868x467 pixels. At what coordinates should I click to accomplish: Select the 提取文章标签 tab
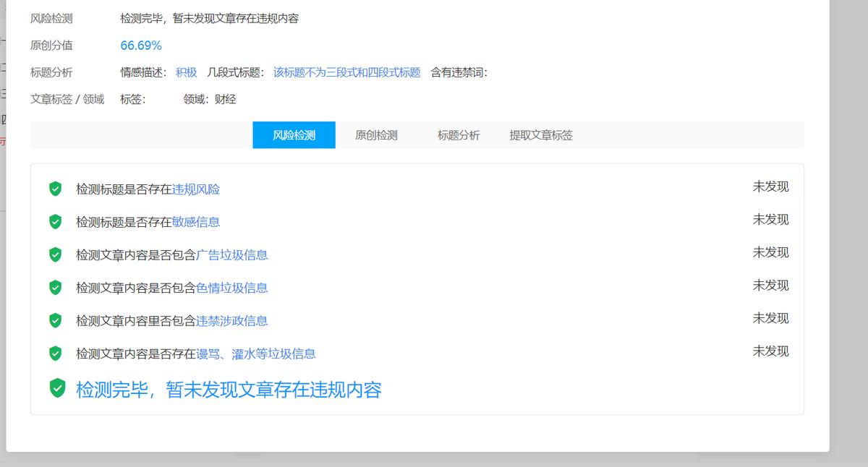tap(539, 134)
